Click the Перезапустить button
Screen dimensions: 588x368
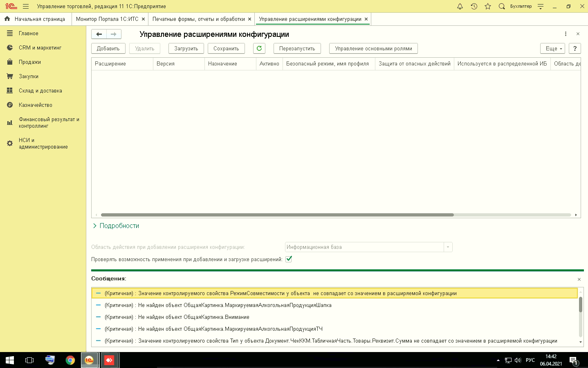tap(297, 48)
